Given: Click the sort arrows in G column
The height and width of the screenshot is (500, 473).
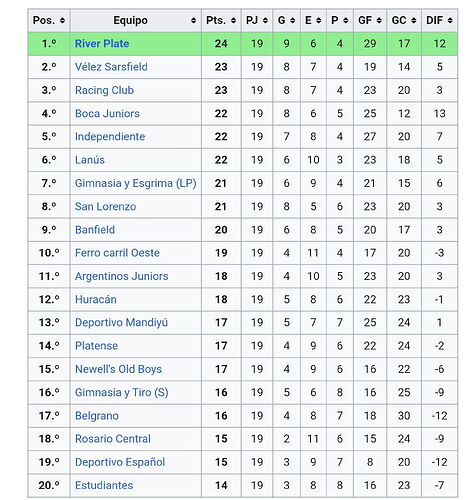Looking at the screenshot, I should click(x=293, y=21).
